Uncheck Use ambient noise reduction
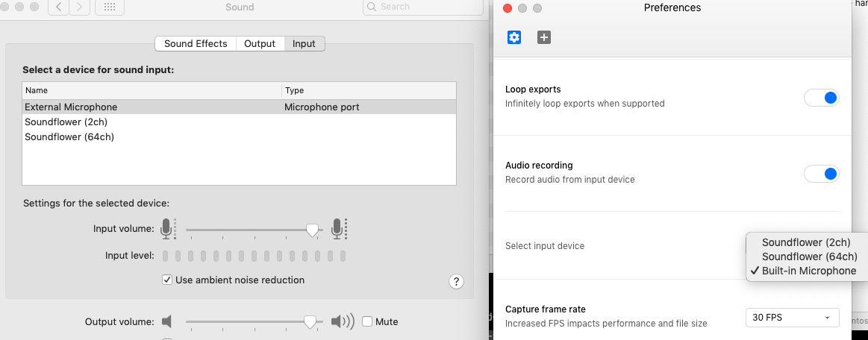 pos(167,280)
